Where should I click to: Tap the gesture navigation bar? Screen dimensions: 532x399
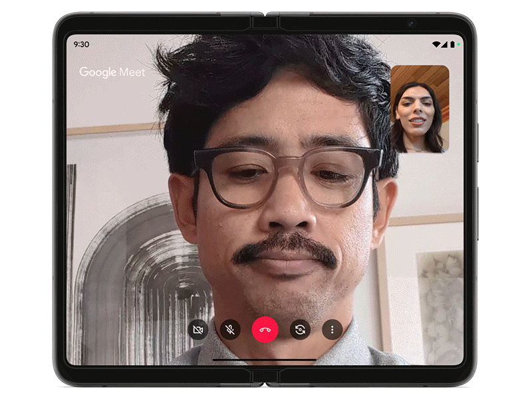pyautogui.click(x=266, y=359)
